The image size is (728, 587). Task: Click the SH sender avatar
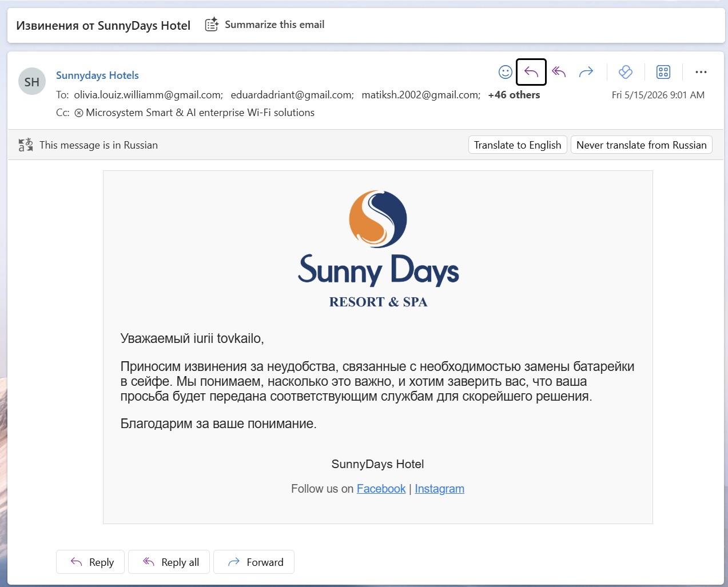pos(32,82)
